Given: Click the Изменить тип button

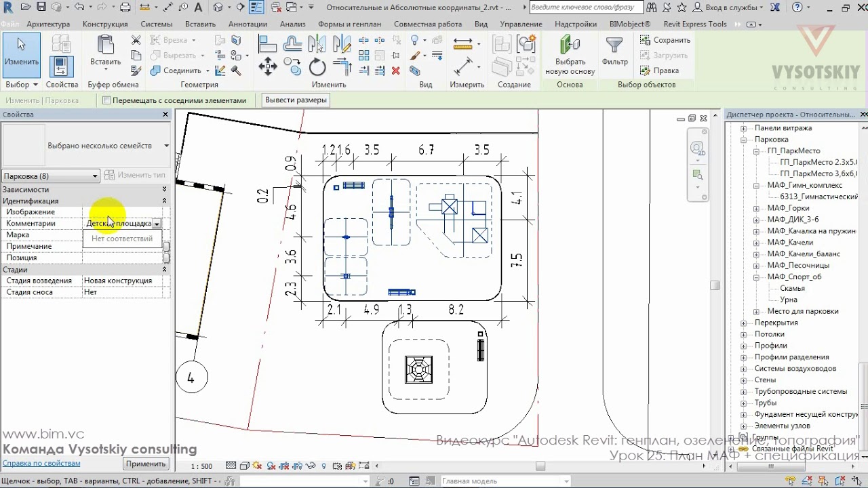Looking at the screenshot, I should (136, 176).
